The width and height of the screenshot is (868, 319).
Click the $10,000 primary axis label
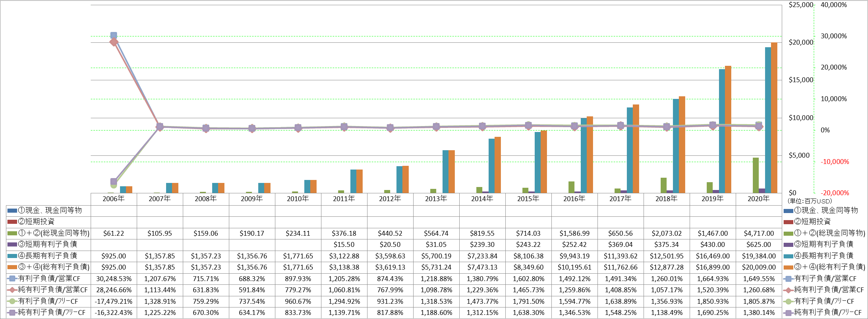pyautogui.click(x=801, y=118)
